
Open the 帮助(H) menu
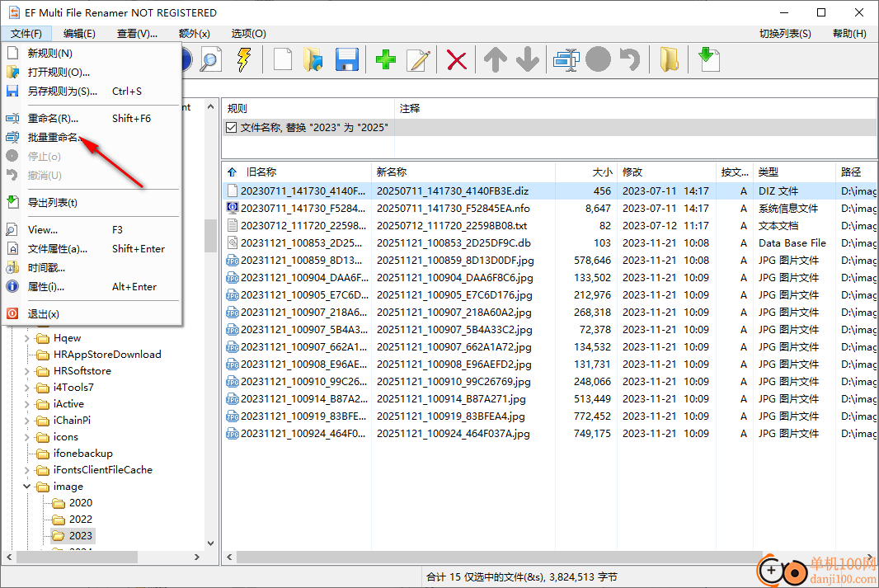point(849,34)
